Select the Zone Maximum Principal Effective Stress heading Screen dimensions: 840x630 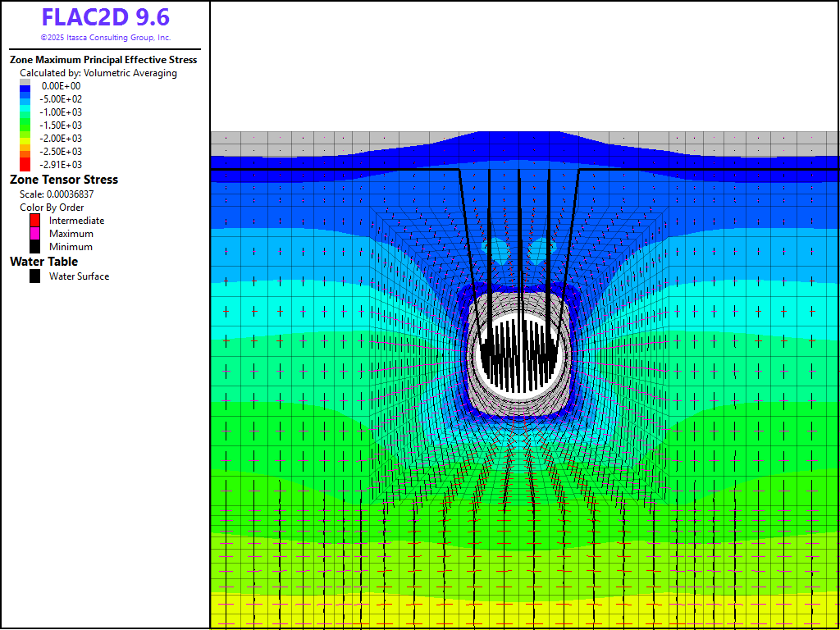click(103, 60)
